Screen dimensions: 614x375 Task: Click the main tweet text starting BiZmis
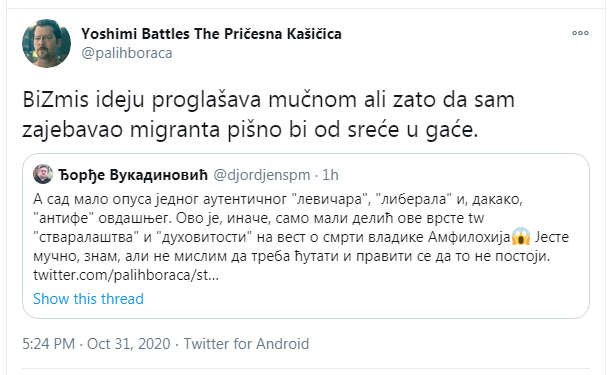click(268, 115)
